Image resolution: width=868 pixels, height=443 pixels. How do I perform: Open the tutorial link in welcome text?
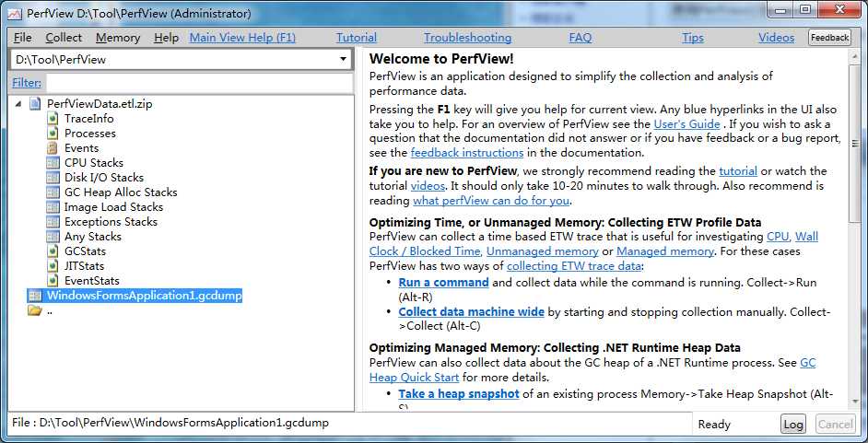[738, 171]
